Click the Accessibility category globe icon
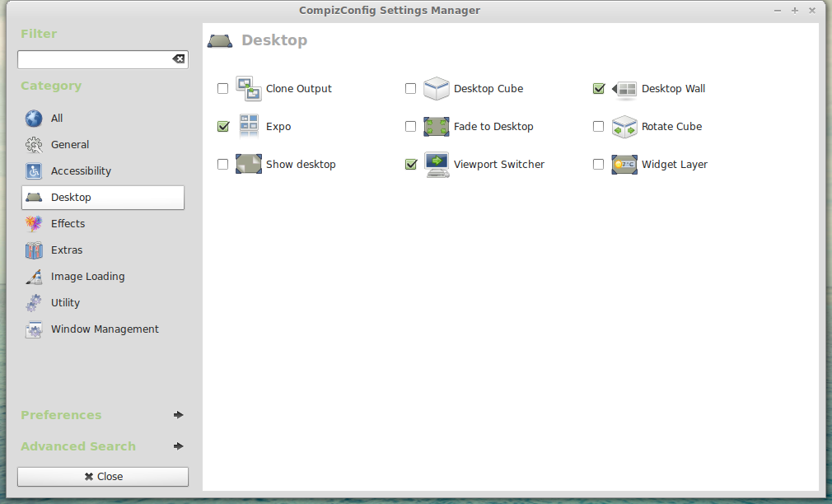The height and width of the screenshot is (504, 832). pyautogui.click(x=33, y=170)
